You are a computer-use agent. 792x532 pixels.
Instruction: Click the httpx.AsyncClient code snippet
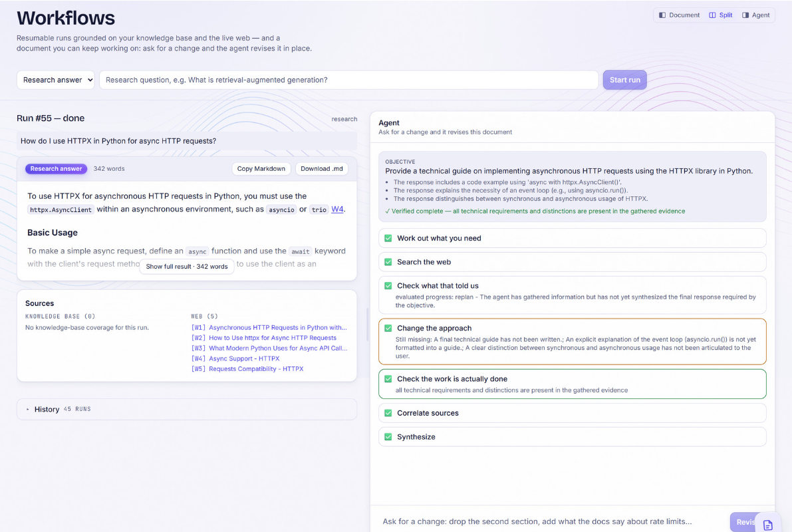[x=61, y=209]
